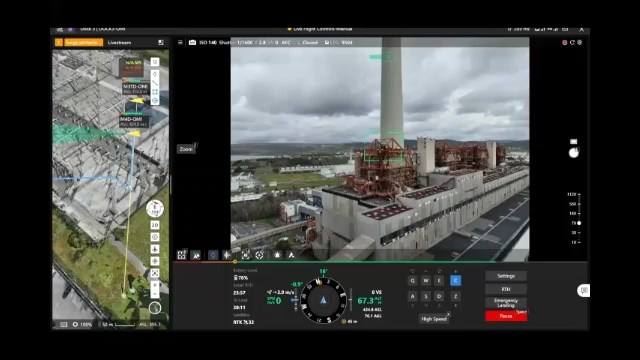Click the Zoom lens button

186,149
